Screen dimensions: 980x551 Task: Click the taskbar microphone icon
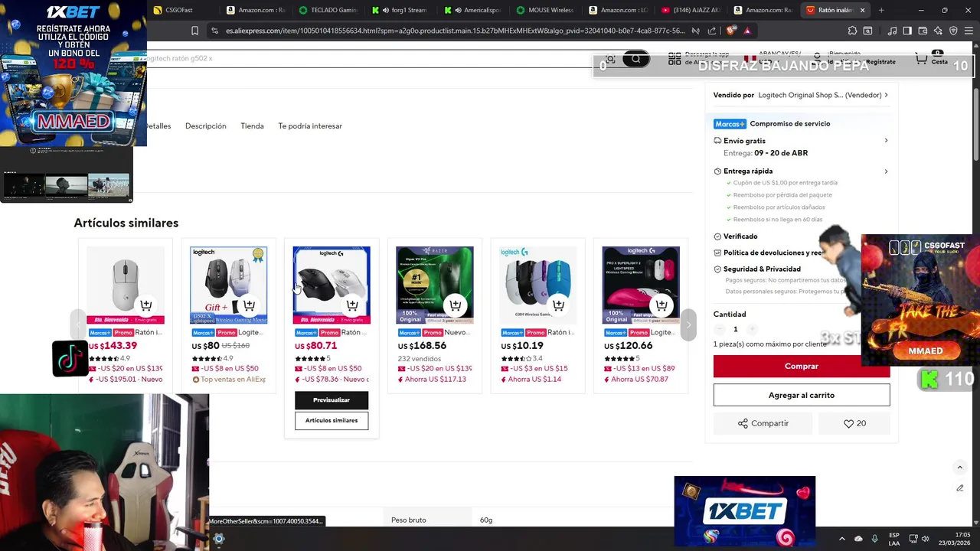click(x=875, y=539)
